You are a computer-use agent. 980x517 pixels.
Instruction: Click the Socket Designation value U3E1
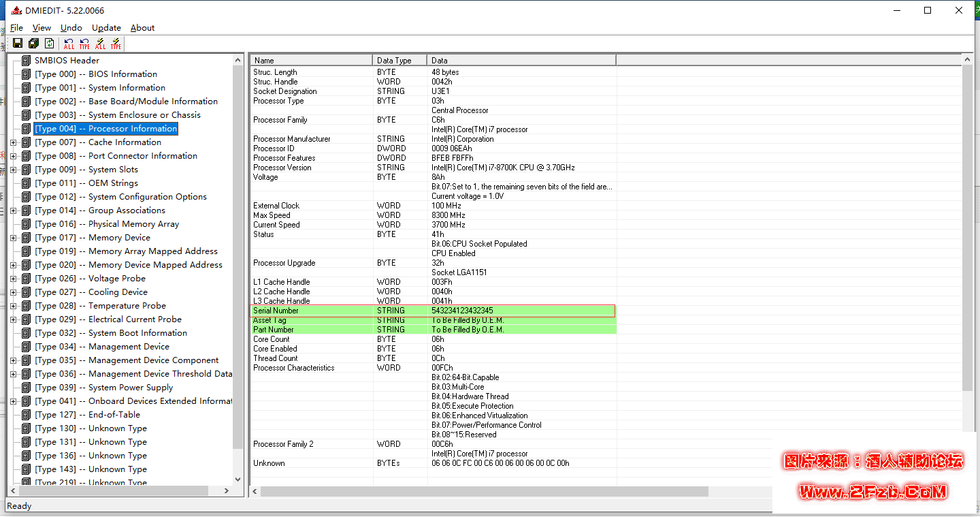tap(440, 91)
